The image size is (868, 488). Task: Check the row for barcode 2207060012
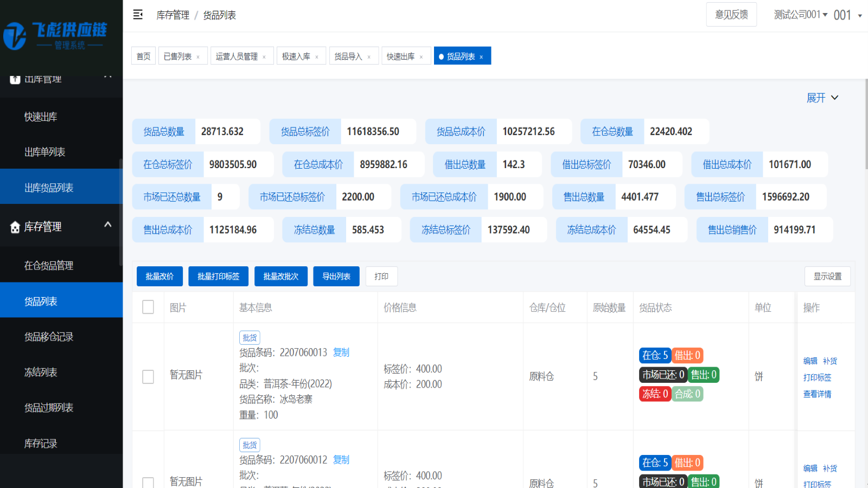coord(148,483)
